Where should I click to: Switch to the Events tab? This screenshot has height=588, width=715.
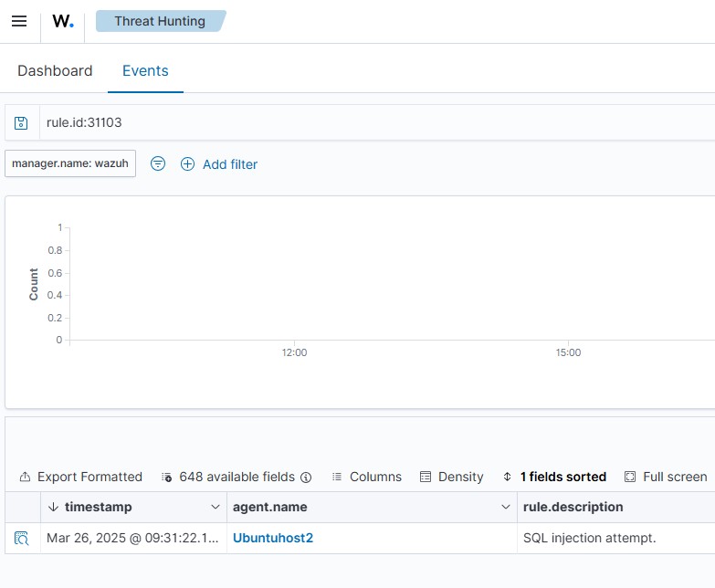pyautogui.click(x=145, y=70)
